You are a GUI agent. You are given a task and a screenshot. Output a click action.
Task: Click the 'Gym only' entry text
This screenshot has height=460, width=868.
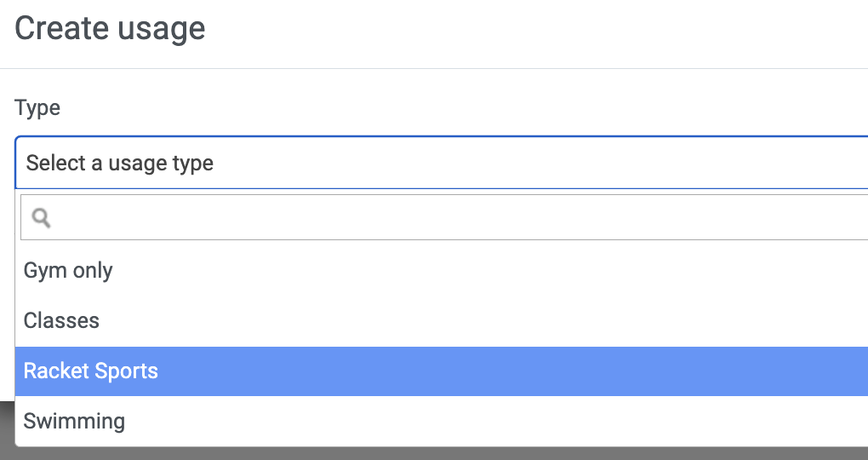(68, 270)
